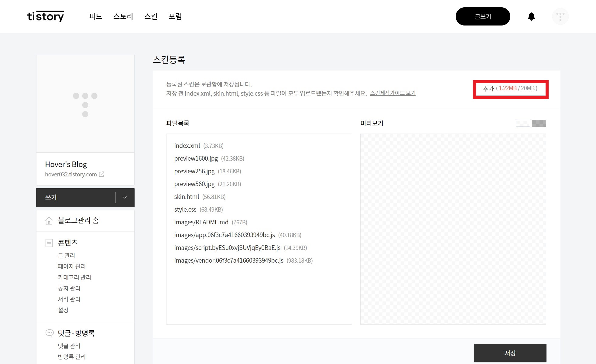Screen dimensions: 596x364
Task: Click the 콘텐츠 document icon
Action: (49, 243)
